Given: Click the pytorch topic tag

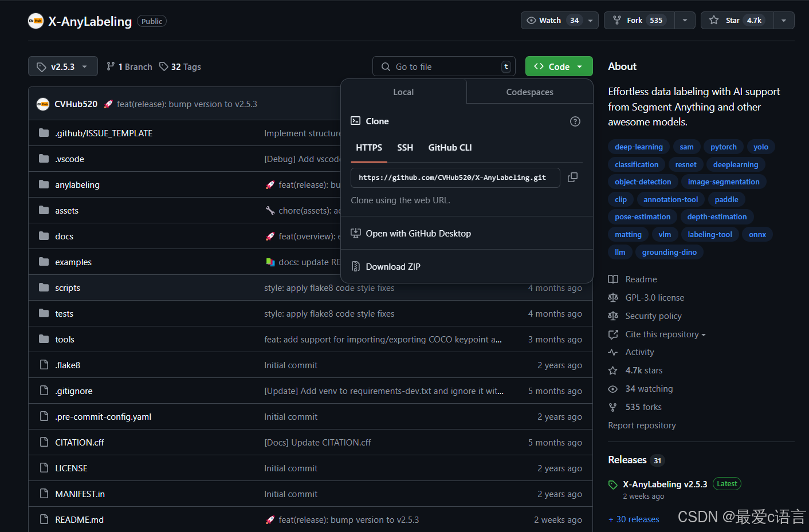Looking at the screenshot, I should point(724,147).
